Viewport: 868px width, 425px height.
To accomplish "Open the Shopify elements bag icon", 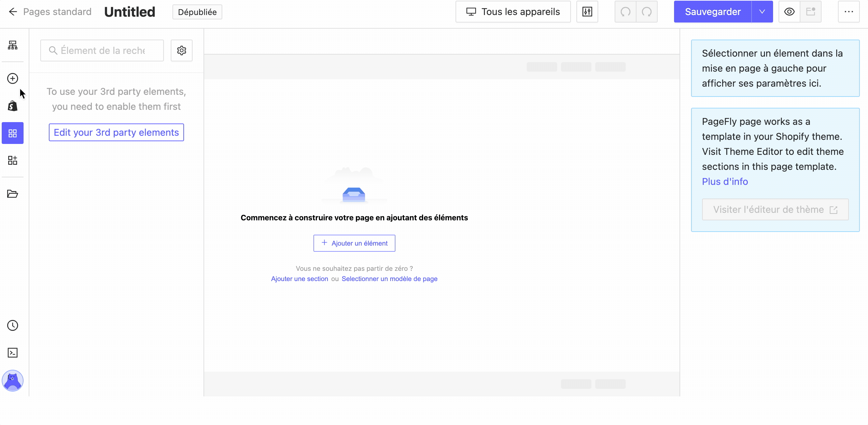I will (x=13, y=106).
